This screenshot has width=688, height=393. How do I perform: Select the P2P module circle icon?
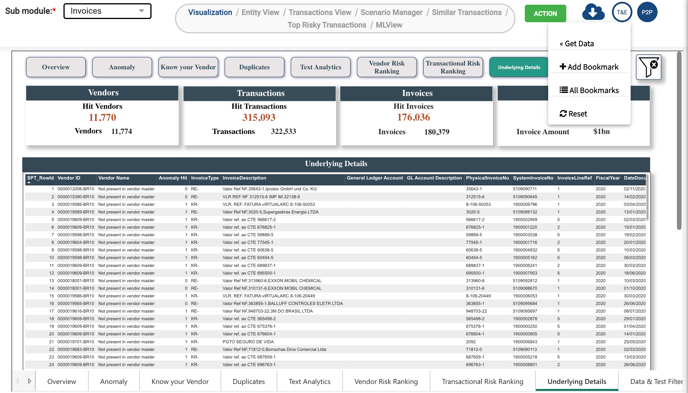[x=647, y=12]
